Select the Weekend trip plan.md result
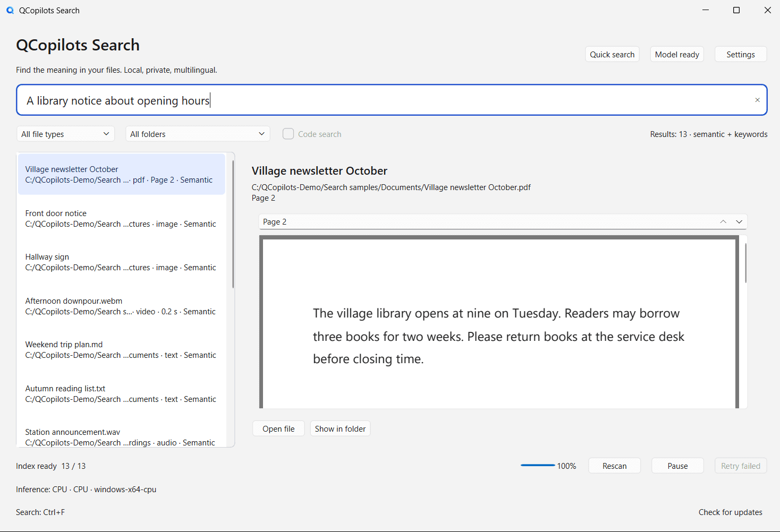Screen dimensions: 780x532 (x=122, y=349)
